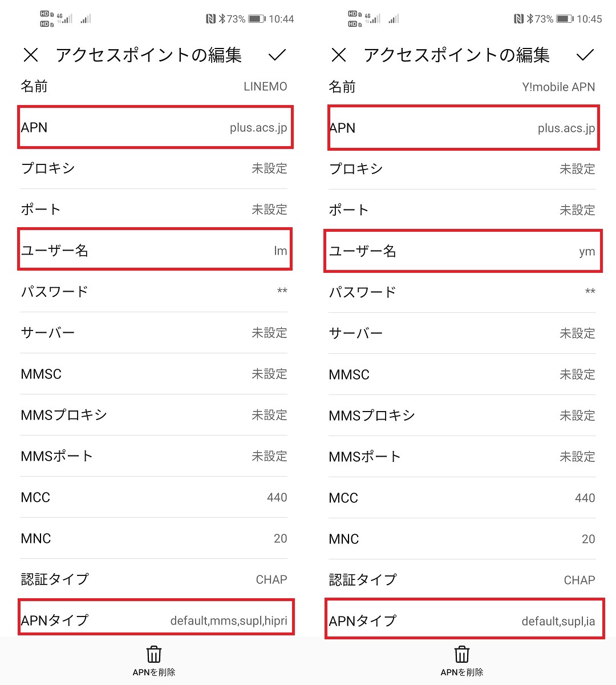Open the username field with value lm
Viewport: 616px width, 685px height.
tap(154, 250)
